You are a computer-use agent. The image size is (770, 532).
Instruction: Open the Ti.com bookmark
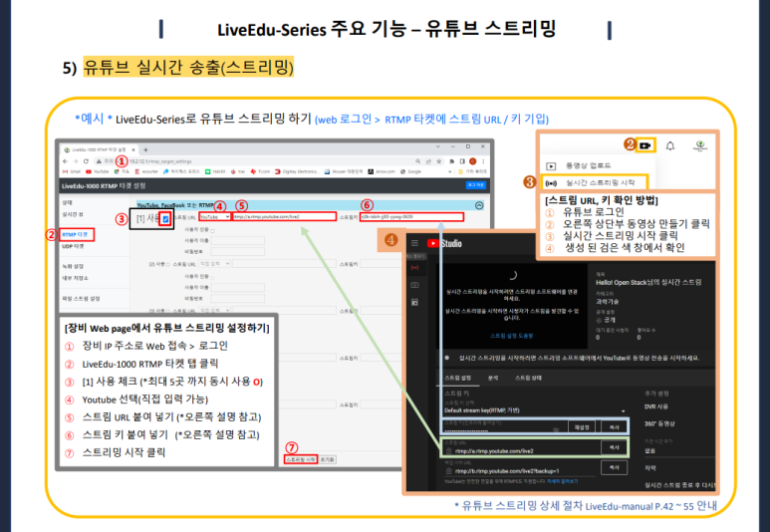pos(260,171)
